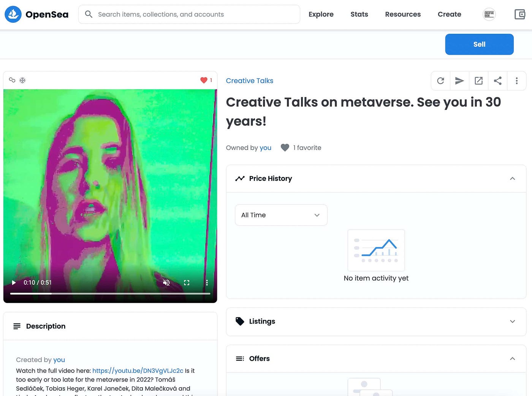Viewport: 532px width, 396px height.
Task: Seek on the video progress bar
Action: [110, 293]
